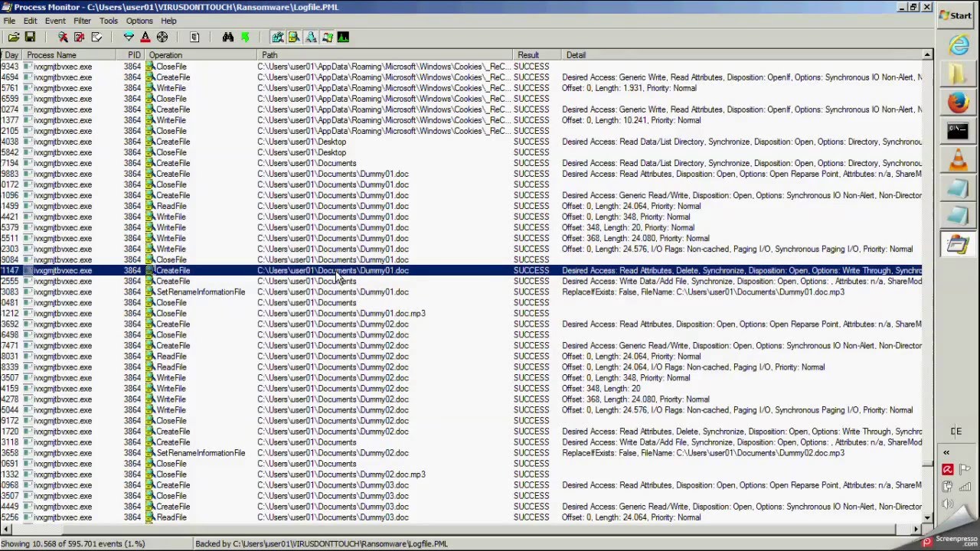The height and width of the screenshot is (551, 980).
Task: Toggle Show Network Activity icon
Action: pos(311,37)
